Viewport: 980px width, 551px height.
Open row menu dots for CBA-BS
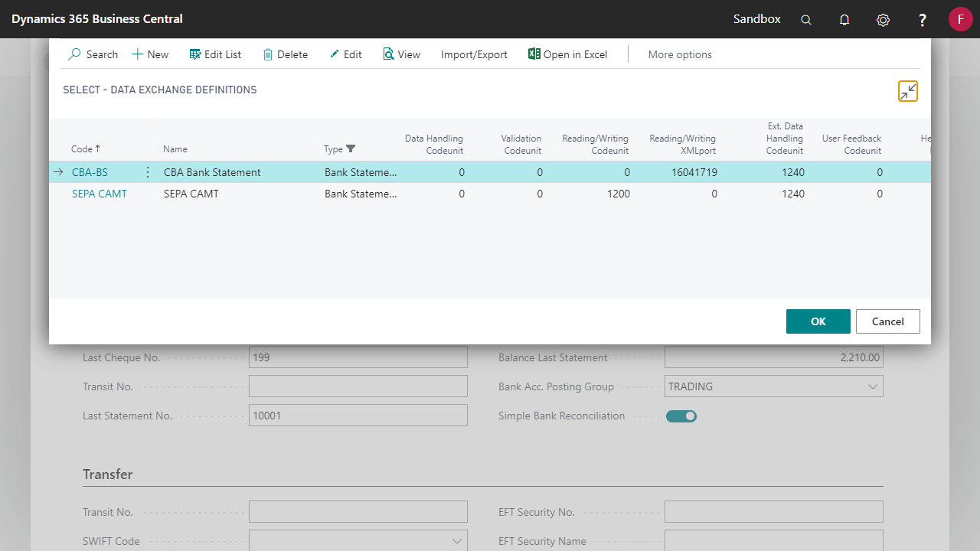coord(148,172)
